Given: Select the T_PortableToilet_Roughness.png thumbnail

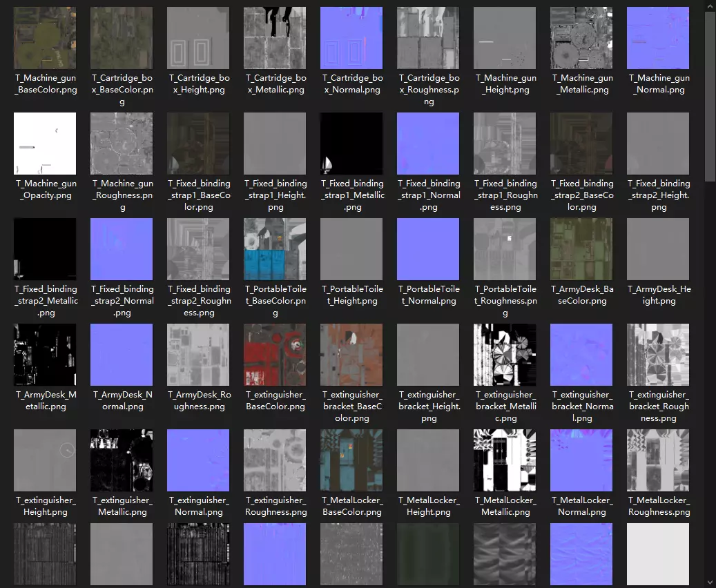Looking at the screenshot, I should pyautogui.click(x=505, y=249).
